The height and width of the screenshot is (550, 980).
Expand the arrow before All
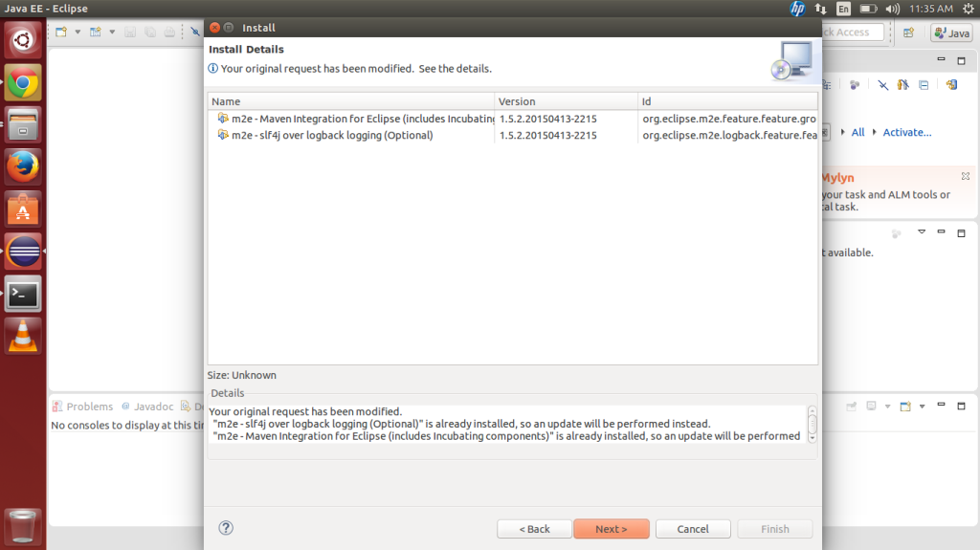coord(842,132)
